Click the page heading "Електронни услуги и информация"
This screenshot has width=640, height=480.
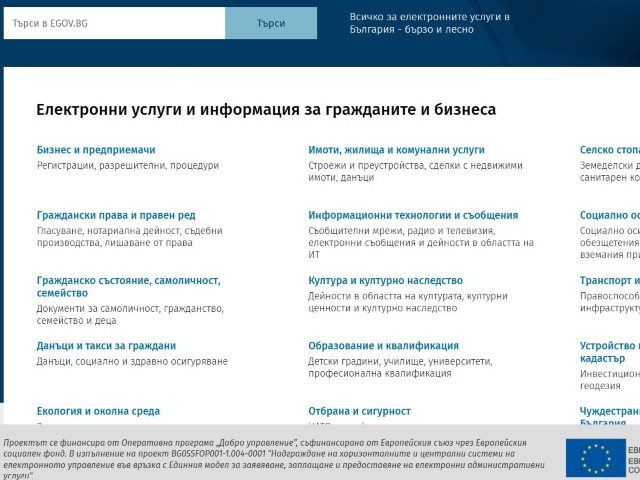pos(265,110)
